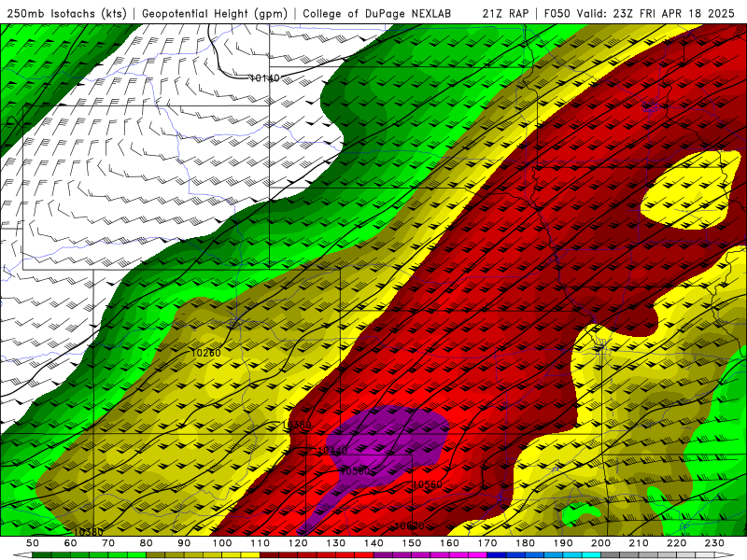Select the darkest green swatch starting the color bar
The height and width of the screenshot is (560, 747).
click(42, 555)
